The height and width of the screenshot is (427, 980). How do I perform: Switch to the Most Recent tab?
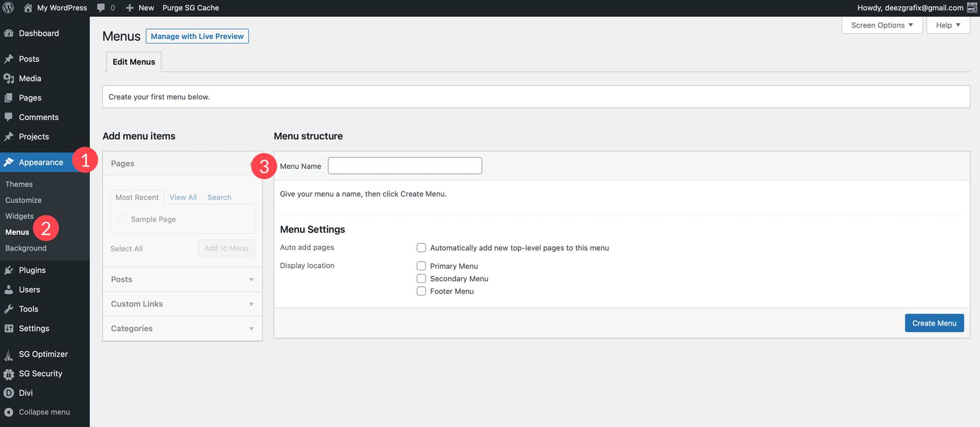137,197
